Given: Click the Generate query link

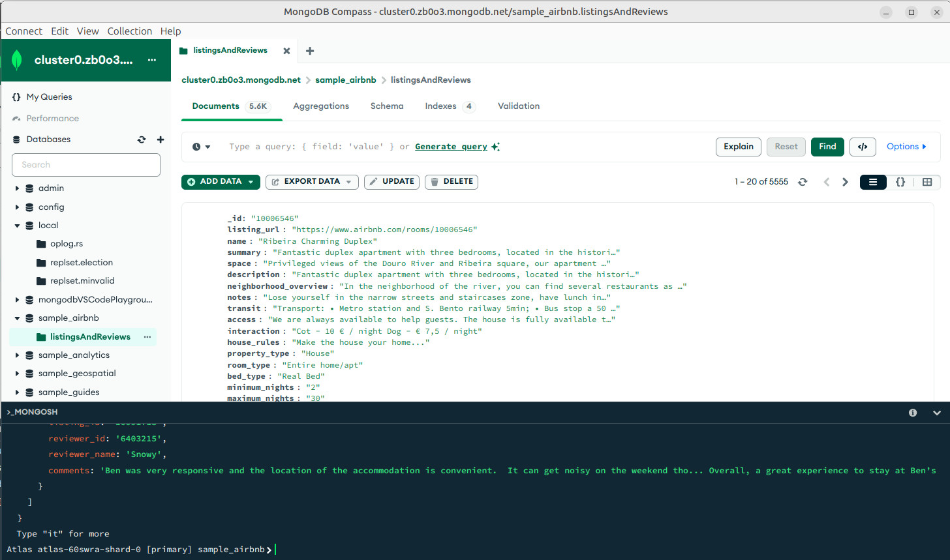Looking at the screenshot, I should point(451,147).
